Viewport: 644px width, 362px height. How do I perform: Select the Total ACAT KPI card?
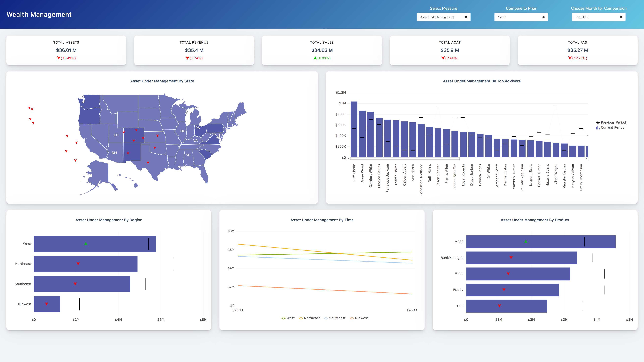(450, 50)
